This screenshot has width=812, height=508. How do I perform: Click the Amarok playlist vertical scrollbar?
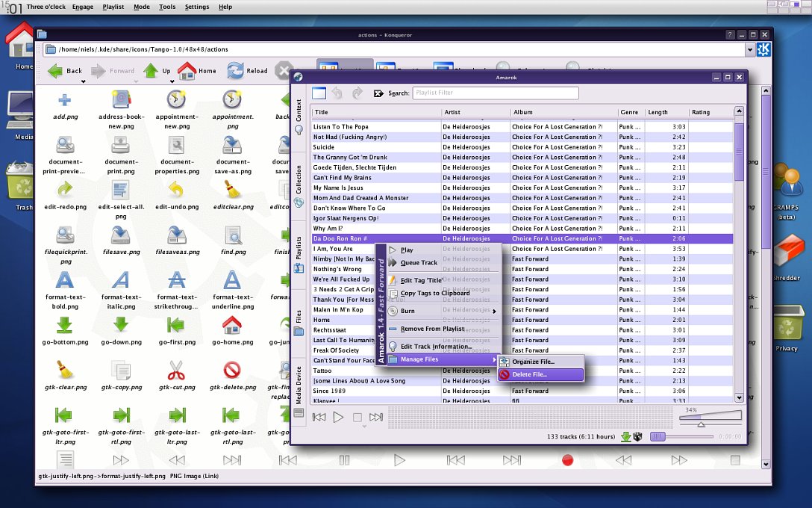[739, 254]
